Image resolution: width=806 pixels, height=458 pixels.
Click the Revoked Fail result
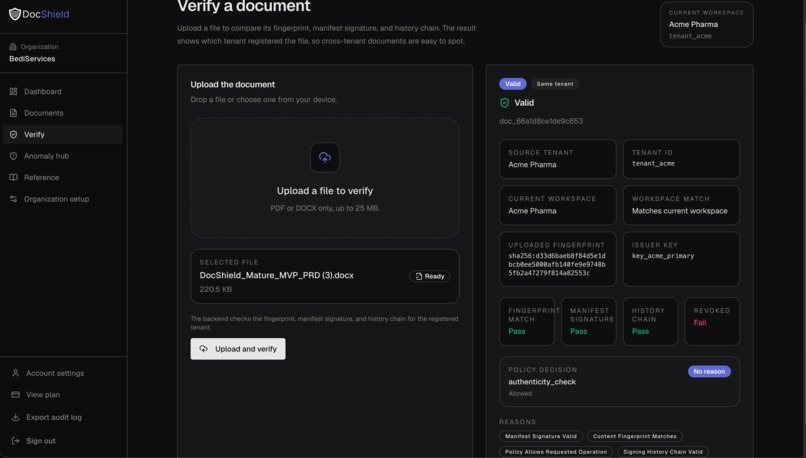700,323
